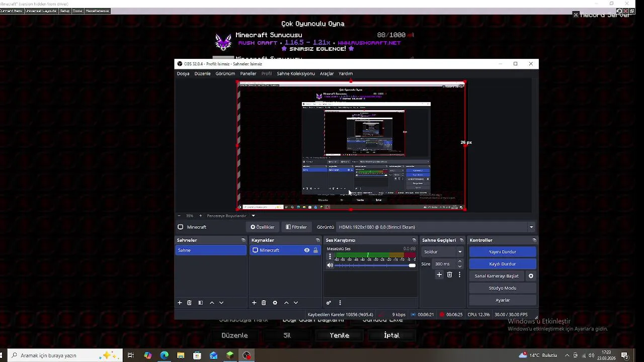Click the Windows search box
The height and width of the screenshot is (362, 644).
click(64, 355)
